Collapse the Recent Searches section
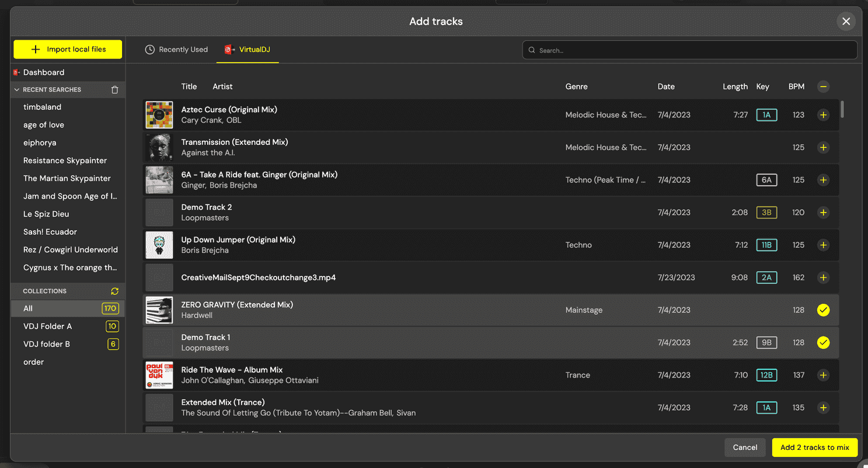The image size is (868, 468). tap(17, 90)
